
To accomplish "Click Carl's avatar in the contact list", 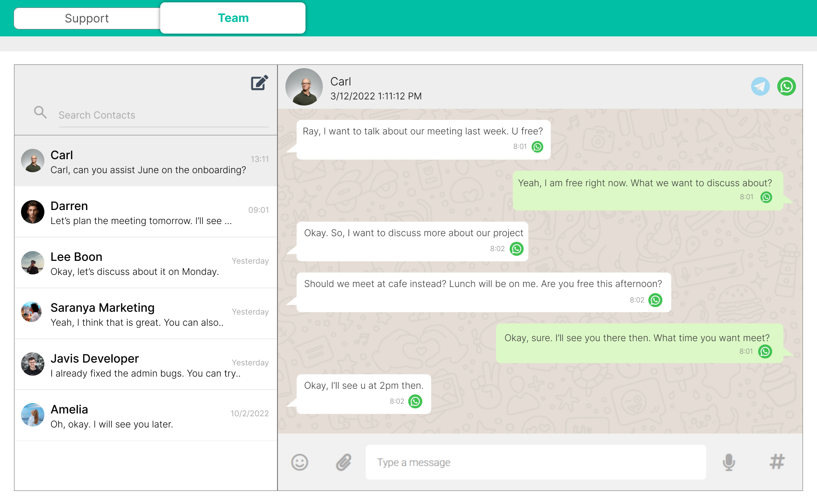I will (x=33, y=161).
